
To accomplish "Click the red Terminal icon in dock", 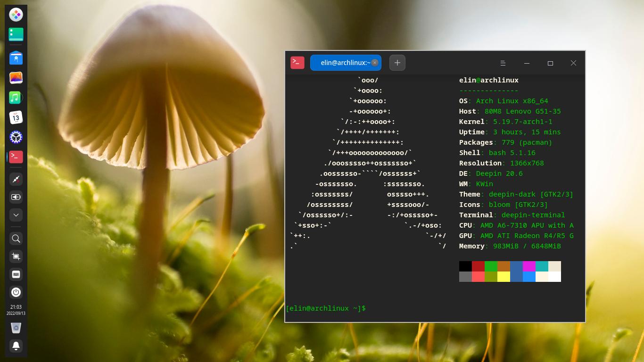I will [x=16, y=157].
